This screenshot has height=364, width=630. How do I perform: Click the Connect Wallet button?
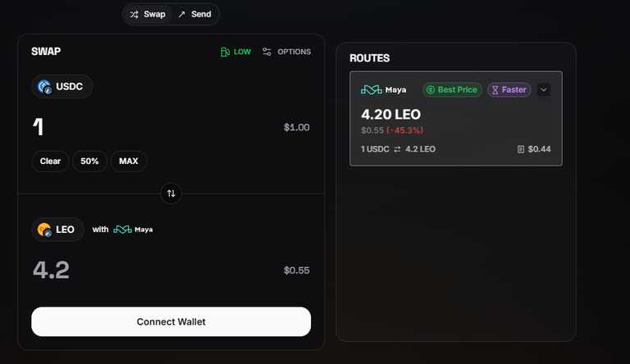point(171,322)
